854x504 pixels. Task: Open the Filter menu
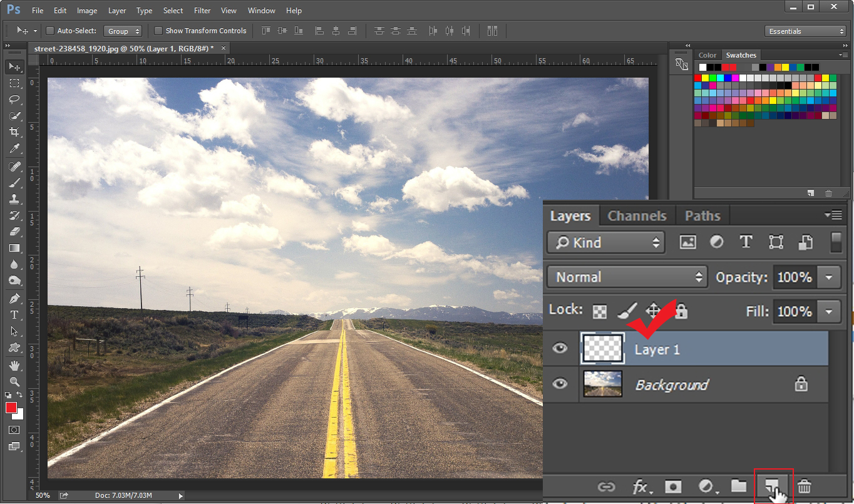(202, 11)
